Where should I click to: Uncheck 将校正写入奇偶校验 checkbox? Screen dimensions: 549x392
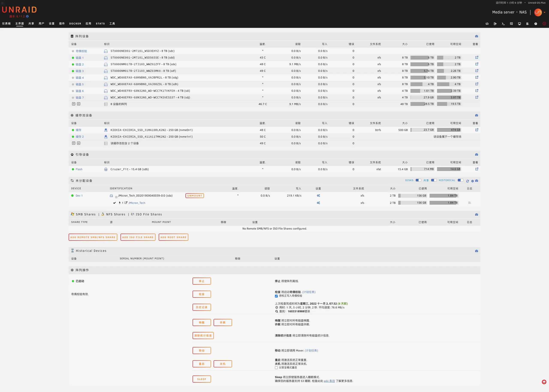(276, 296)
